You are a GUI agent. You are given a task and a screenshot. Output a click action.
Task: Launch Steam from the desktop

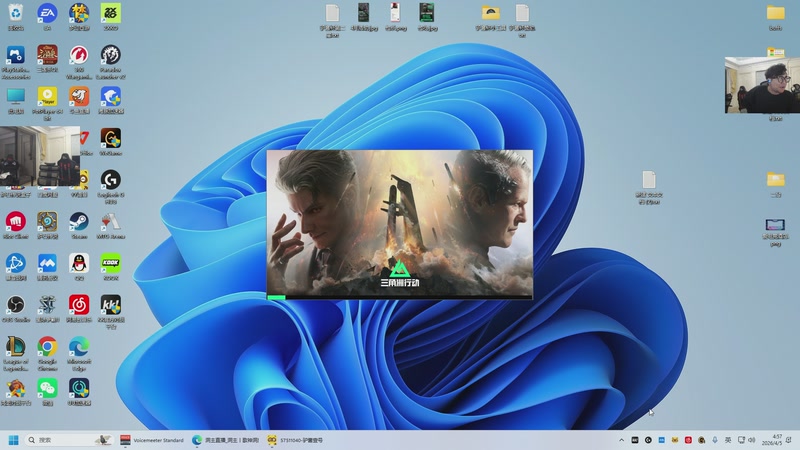pyautogui.click(x=79, y=222)
